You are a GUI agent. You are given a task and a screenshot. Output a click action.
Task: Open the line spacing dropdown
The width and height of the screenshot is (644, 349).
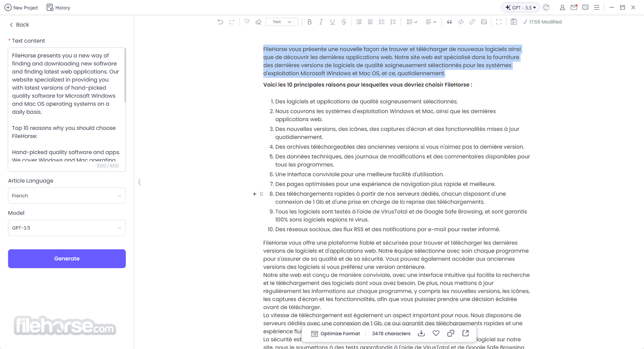pos(412,22)
